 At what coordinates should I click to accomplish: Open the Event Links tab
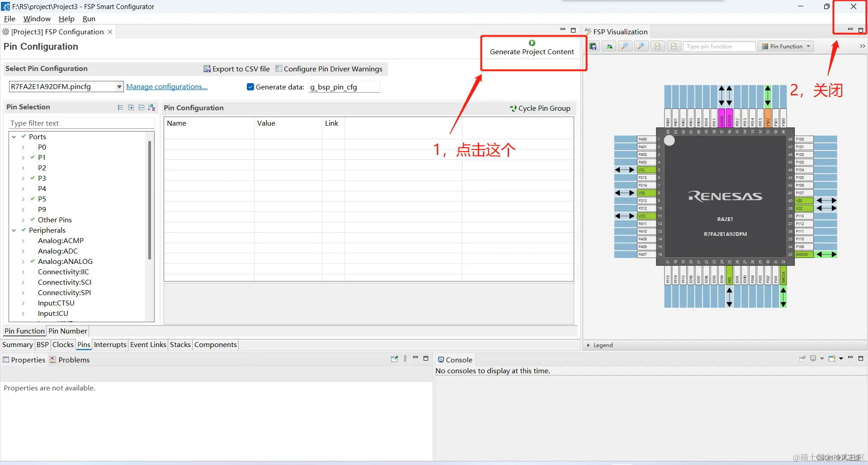point(148,344)
